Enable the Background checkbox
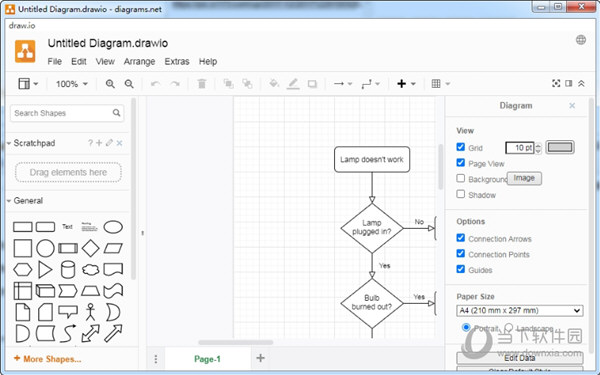Image resolution: width=600 pixels, height=375 pixels. pos(461,179)
